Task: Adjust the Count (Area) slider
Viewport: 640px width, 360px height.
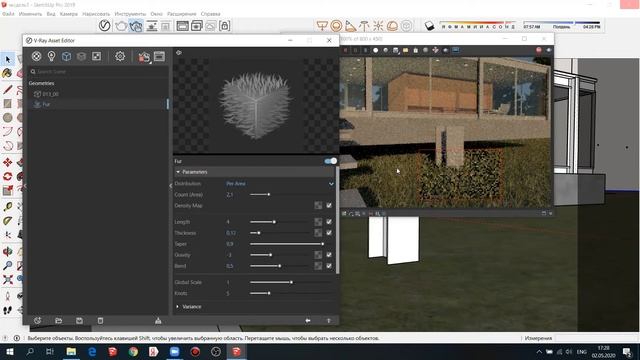Action: 269,194
